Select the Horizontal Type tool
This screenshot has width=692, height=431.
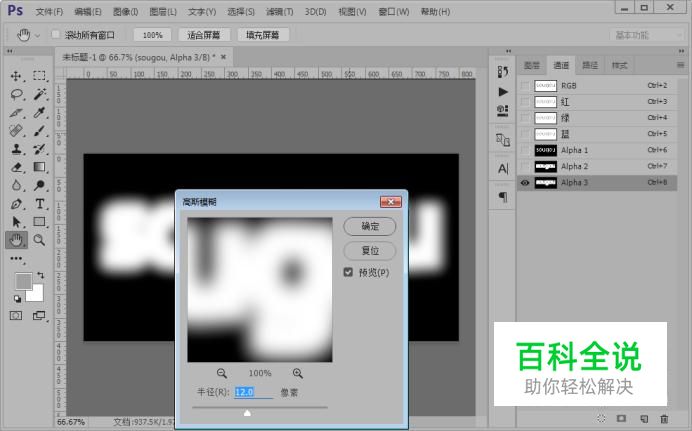click(39, 204)
